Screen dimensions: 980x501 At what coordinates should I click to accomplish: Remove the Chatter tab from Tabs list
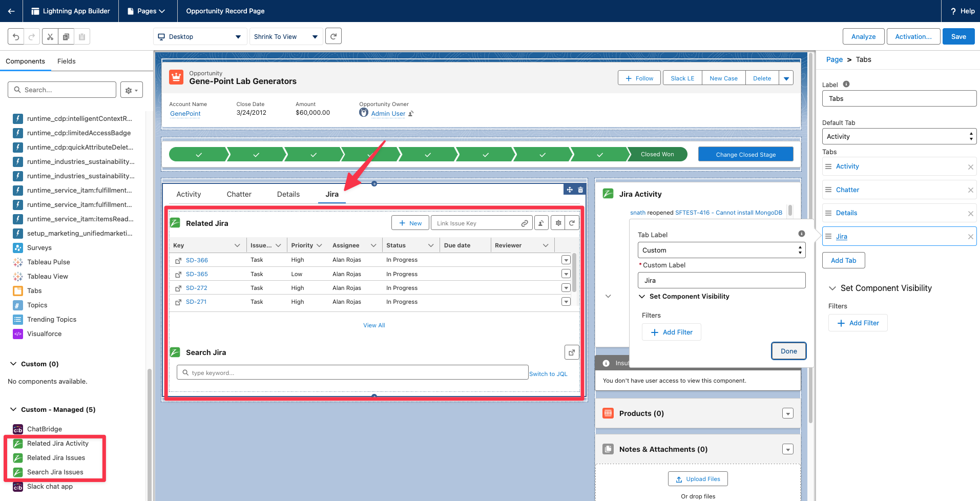(970, 190)
